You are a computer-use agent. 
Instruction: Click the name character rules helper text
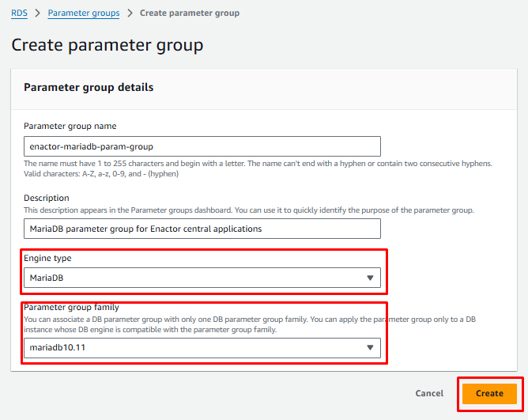point(258,168)
